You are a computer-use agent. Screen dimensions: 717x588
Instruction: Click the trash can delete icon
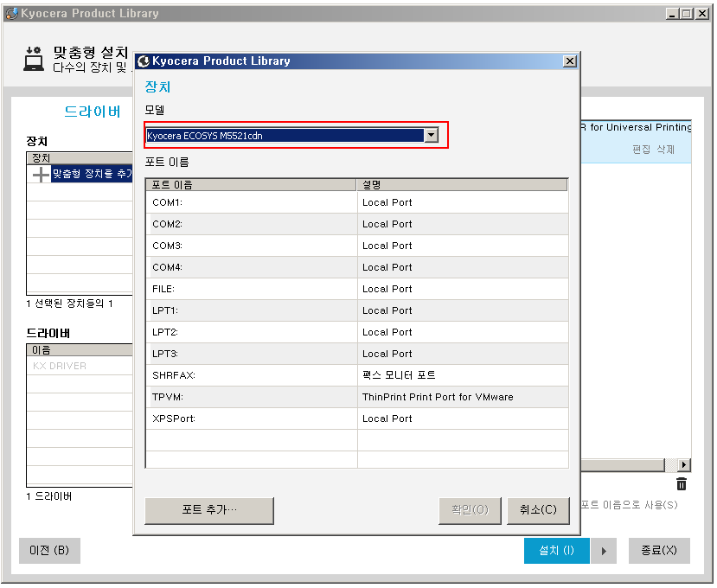[x=682, y=483]
